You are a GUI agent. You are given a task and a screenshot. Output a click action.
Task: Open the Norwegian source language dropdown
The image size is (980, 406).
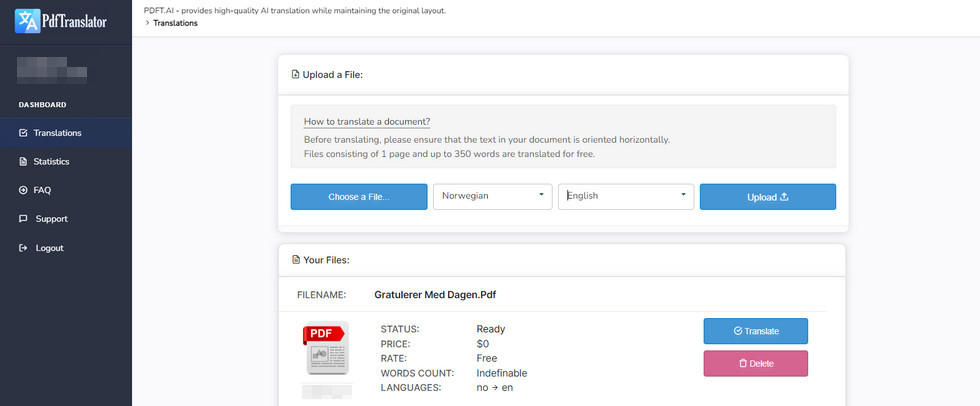492,196
